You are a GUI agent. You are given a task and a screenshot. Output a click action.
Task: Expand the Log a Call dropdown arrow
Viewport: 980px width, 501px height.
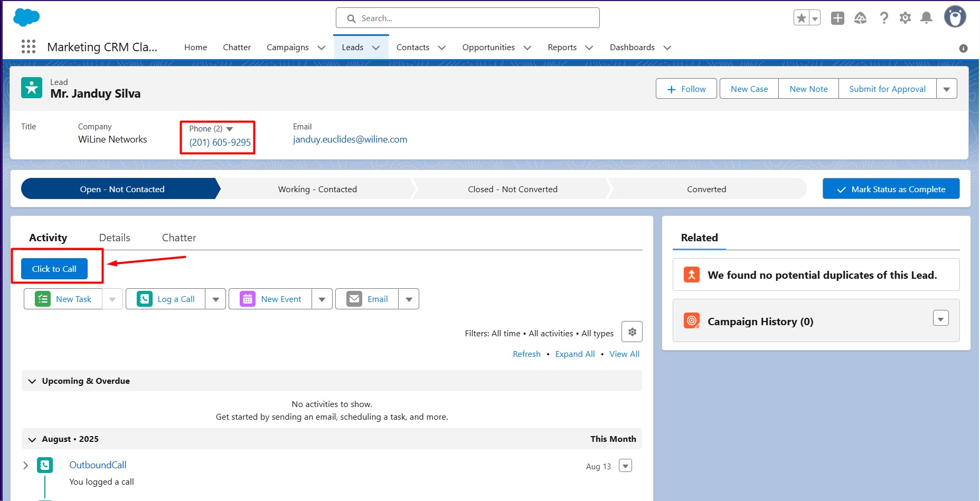point(215,299)
